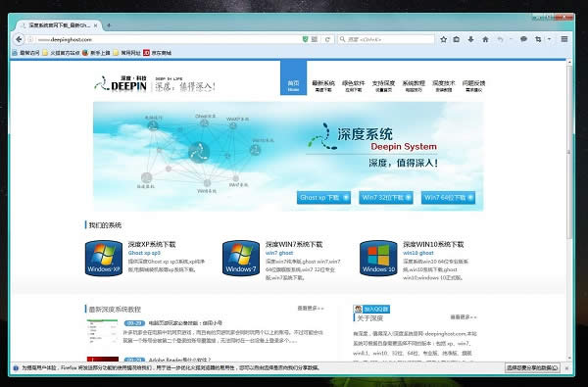Click the screenshot crop tool icon
The height and width of the screenshot is (387, 588).
[538, 39]
